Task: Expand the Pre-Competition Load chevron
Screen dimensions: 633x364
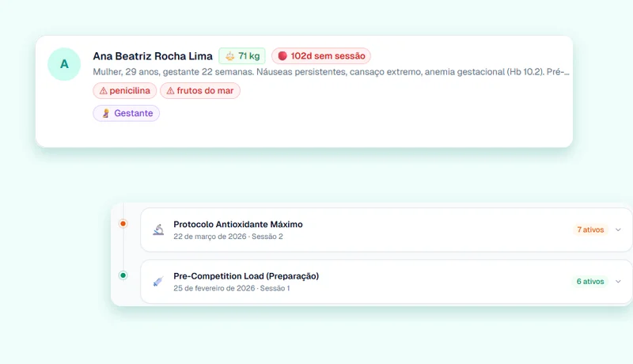Action: coord(618,281)
